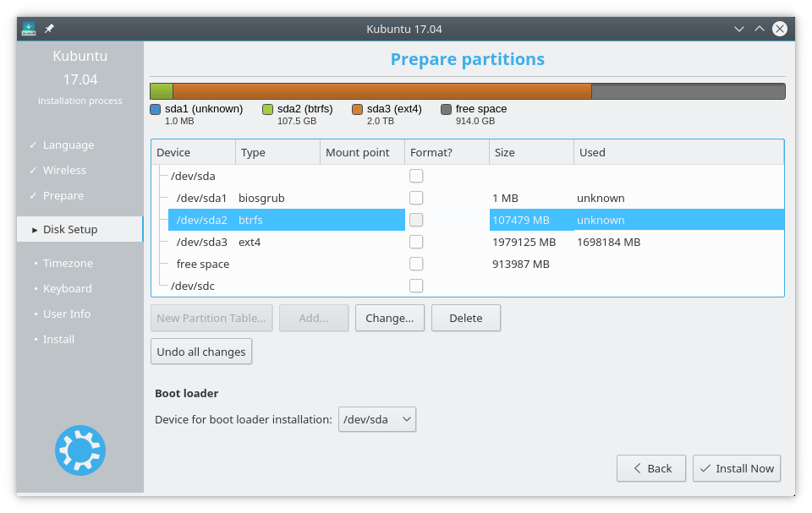812x513 pixels.
Task: Select the /dev/sdc tree row
Action: 468,286
